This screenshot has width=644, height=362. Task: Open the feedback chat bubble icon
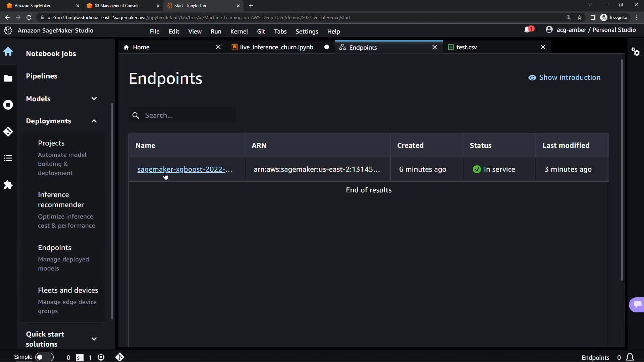[637, 304]
